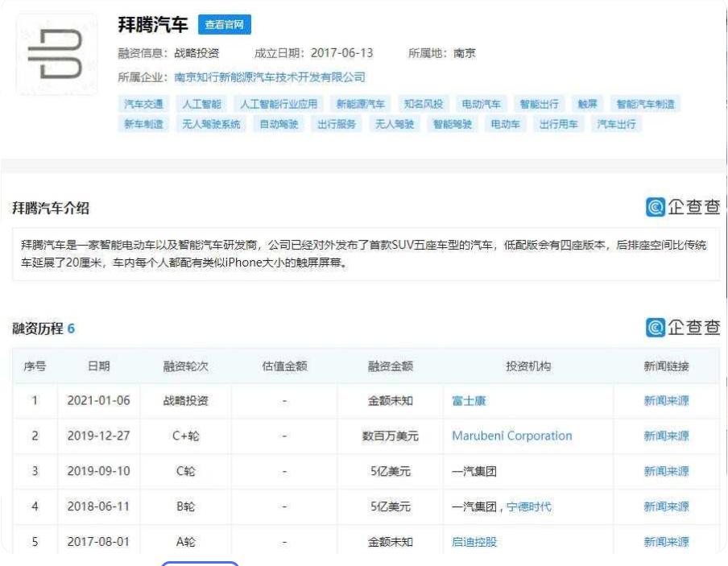Select the 出行用车 tag
Screen dimensions: 728x566
point(559,124)
